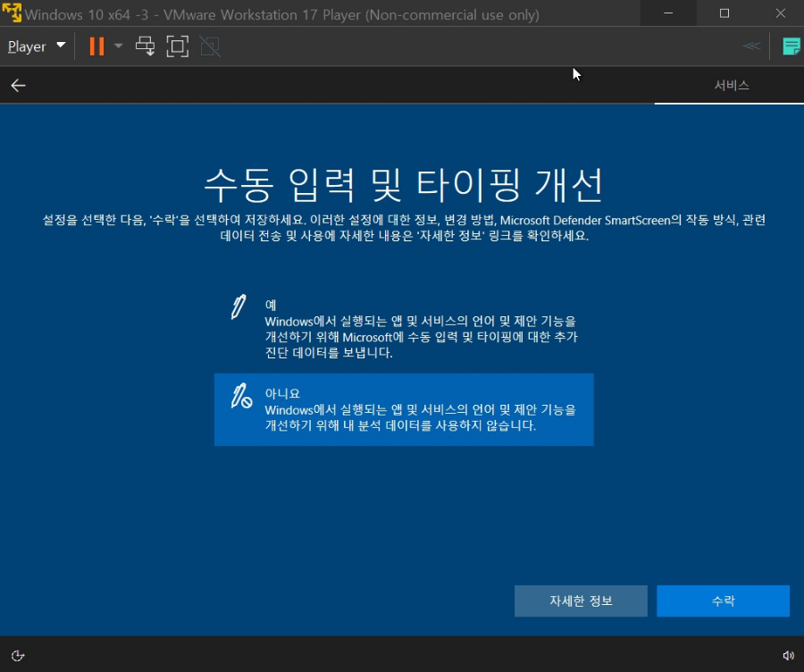This screenshot has width=804, height=672.
Task: Pause the virtual machine
Action: point(96,46)
